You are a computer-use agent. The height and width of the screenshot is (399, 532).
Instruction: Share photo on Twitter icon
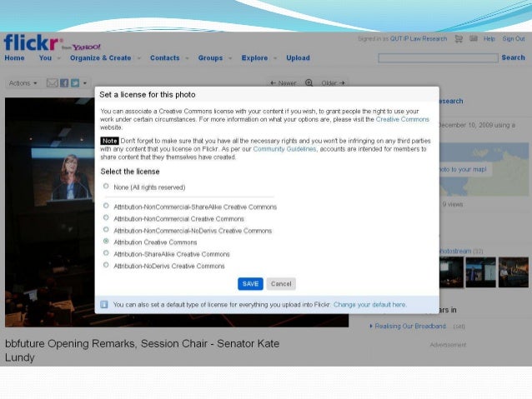(75, 83)
